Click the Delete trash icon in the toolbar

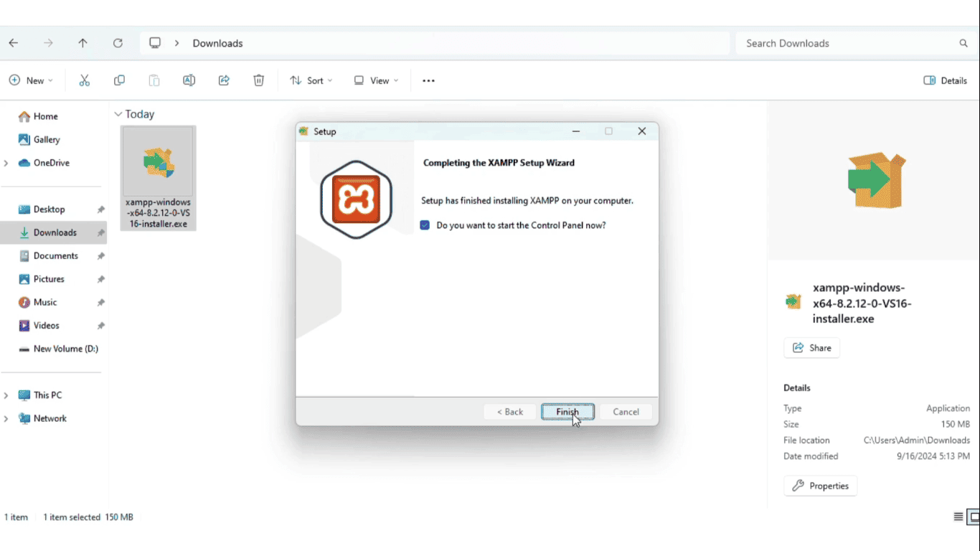[259, 80]
